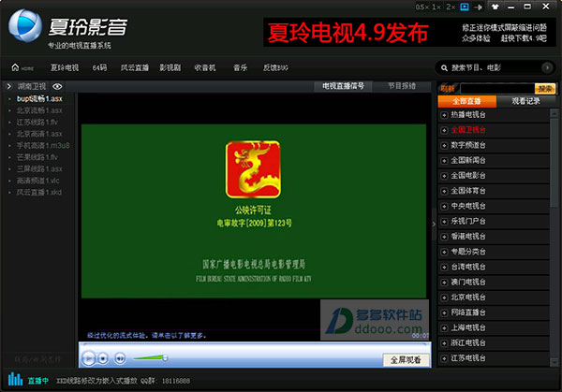Expand 专题分类台 with its plus icon
This screenshot has height=392, width=562.
(444, 252)
